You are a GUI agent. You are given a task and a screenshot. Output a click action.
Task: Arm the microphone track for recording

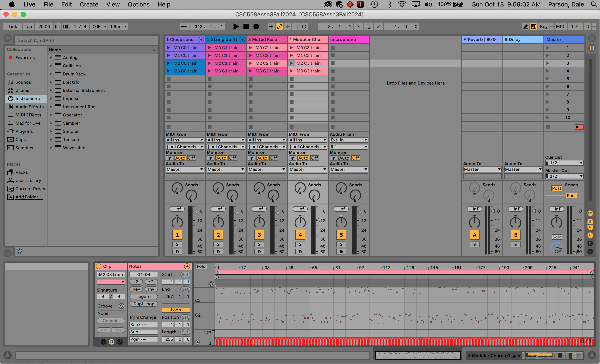pyautogui.click(x=341, y=252)
